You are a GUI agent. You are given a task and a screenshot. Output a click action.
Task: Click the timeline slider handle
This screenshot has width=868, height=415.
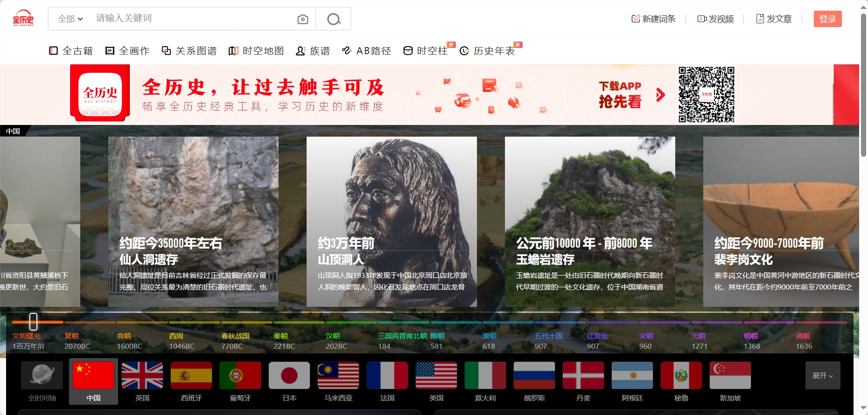pyautogui.click(x=33, y=322)
